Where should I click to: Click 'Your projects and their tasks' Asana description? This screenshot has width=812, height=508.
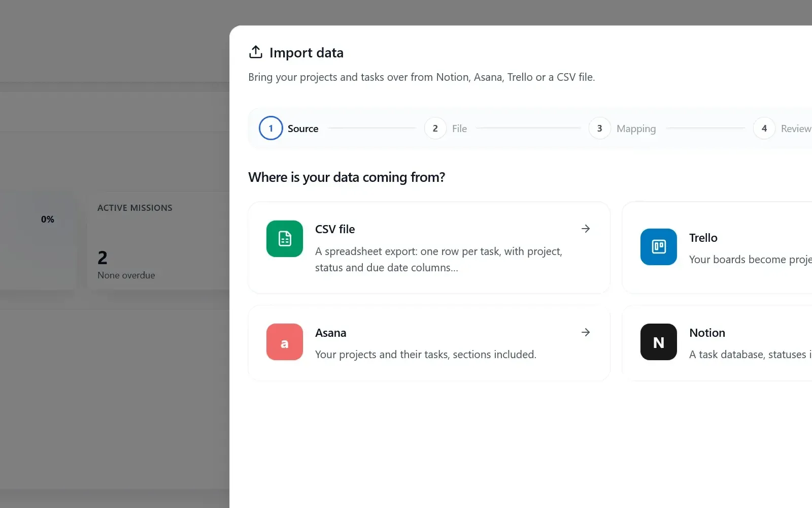[426, 355]
